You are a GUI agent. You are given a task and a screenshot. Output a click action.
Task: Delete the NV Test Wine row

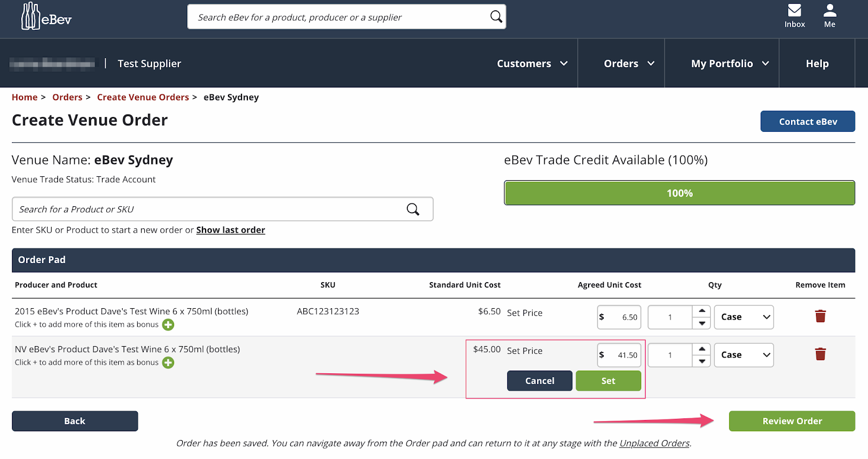tap(820, 354)
